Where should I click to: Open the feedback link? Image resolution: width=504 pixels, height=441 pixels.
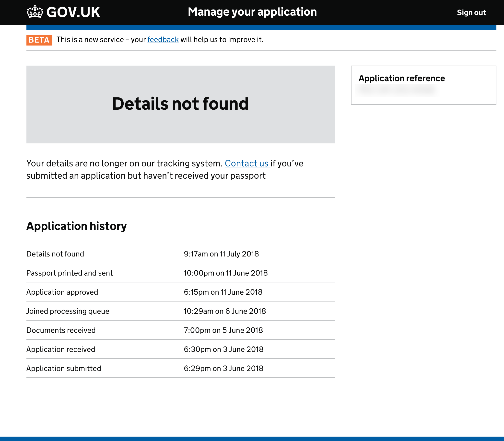click(163, 40)
